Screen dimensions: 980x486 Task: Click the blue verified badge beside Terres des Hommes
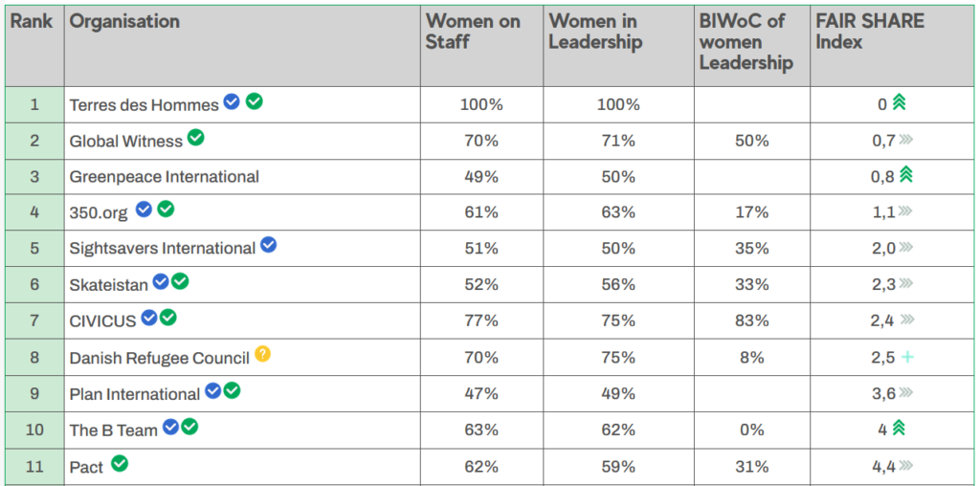click(x=232, y=101)
